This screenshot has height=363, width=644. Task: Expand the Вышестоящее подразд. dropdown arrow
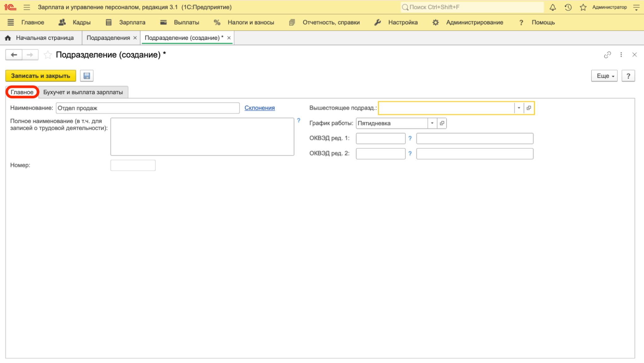519,108
